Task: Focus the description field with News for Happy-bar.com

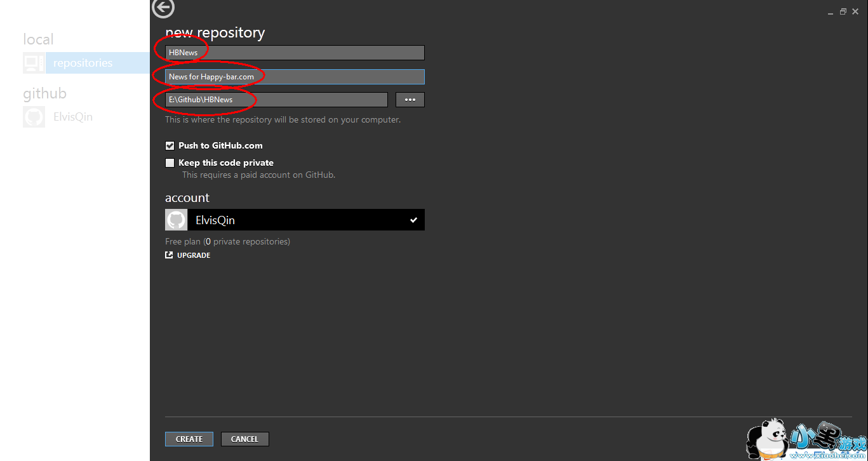Action: click(295, 77)
